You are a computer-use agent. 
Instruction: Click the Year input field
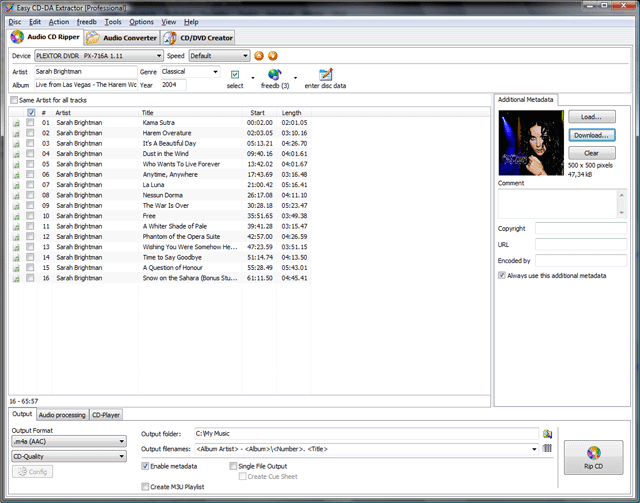click(173, 85)
